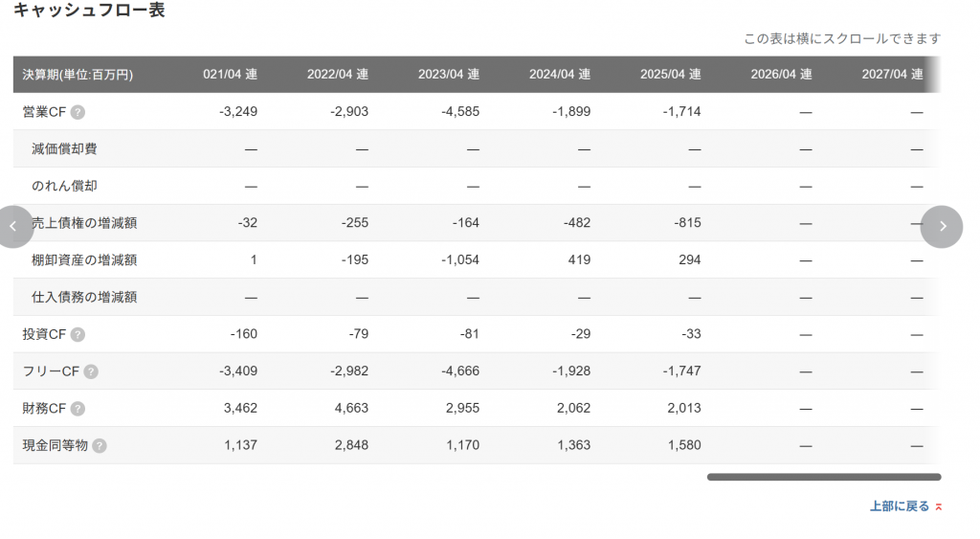The height and width of the screenshot is (539, 980).
Task: Click the 決算期(単位:百万円) header cell
Action: click(x=78, y=75)
